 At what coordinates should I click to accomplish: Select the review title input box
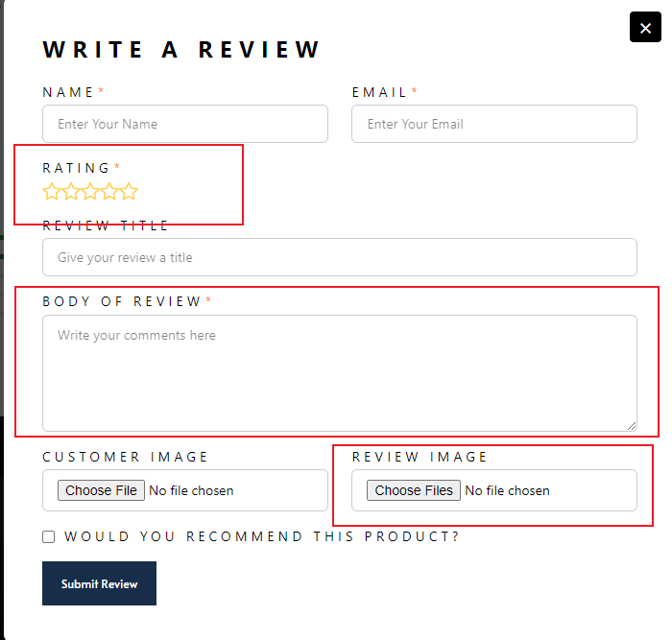(x=340, y=257)
